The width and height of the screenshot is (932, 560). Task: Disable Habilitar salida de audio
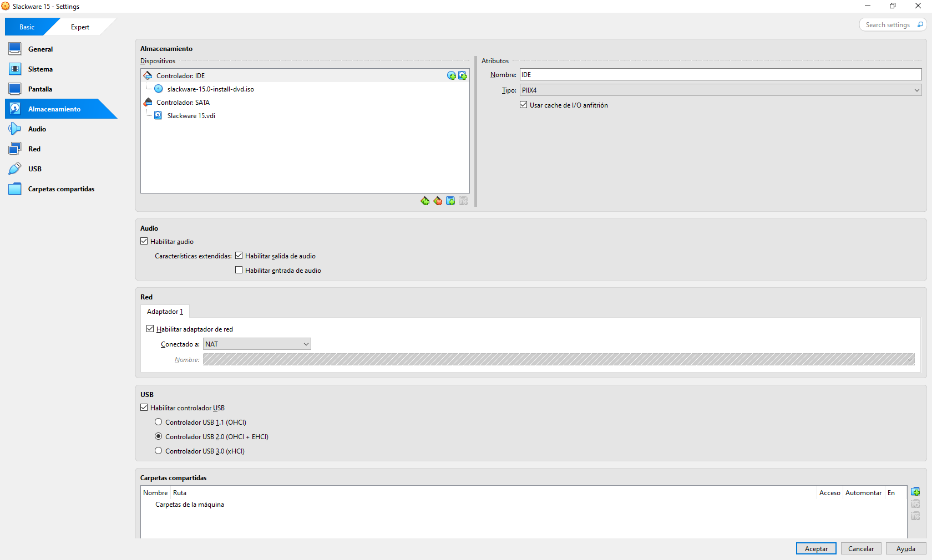239,256
